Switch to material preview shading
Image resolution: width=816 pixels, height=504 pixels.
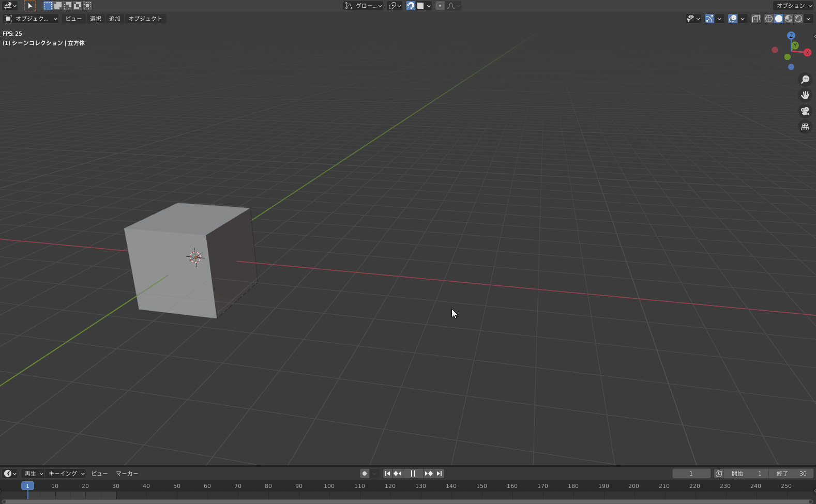(x=789, y=19)
